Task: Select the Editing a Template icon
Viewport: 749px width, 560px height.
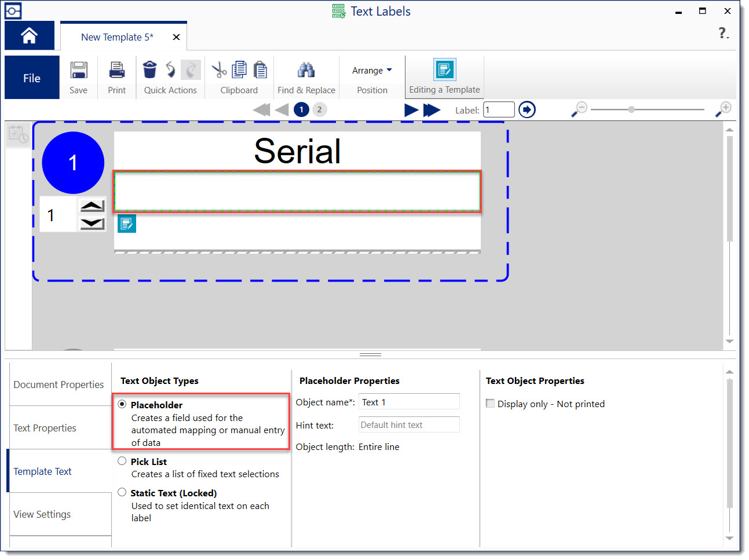Action: coord(444,69)
